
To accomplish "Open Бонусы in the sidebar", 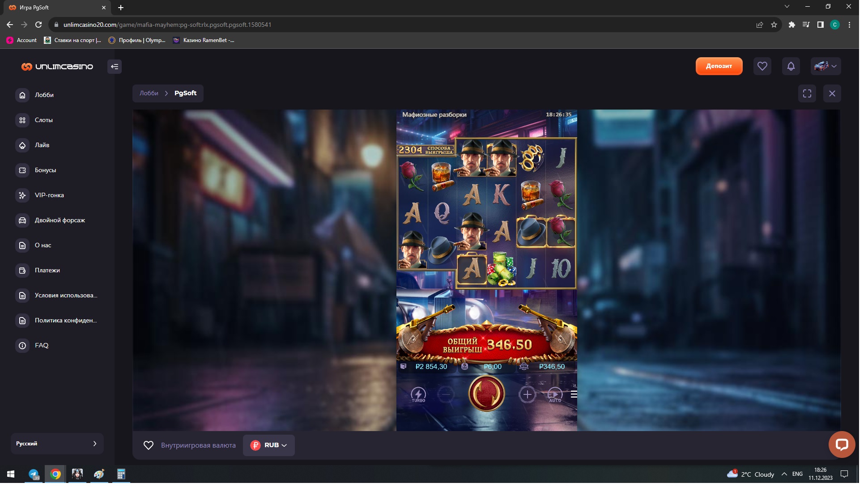I will [45, 170].
